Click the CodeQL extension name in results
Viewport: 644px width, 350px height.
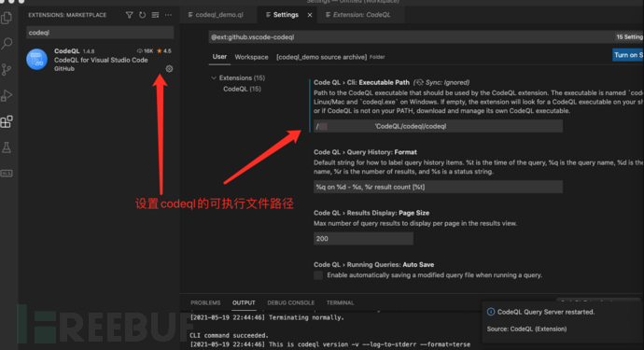(x=67, y=51)
